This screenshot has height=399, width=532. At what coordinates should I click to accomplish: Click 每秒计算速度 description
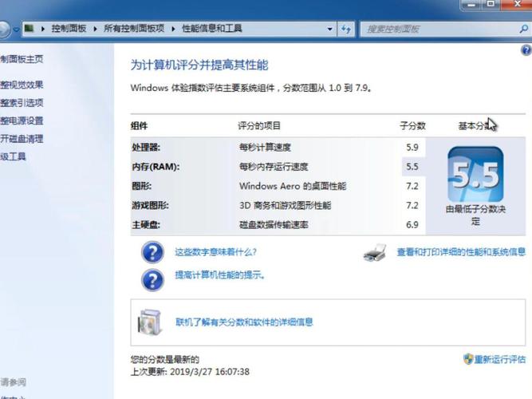(x=265, y=148)
